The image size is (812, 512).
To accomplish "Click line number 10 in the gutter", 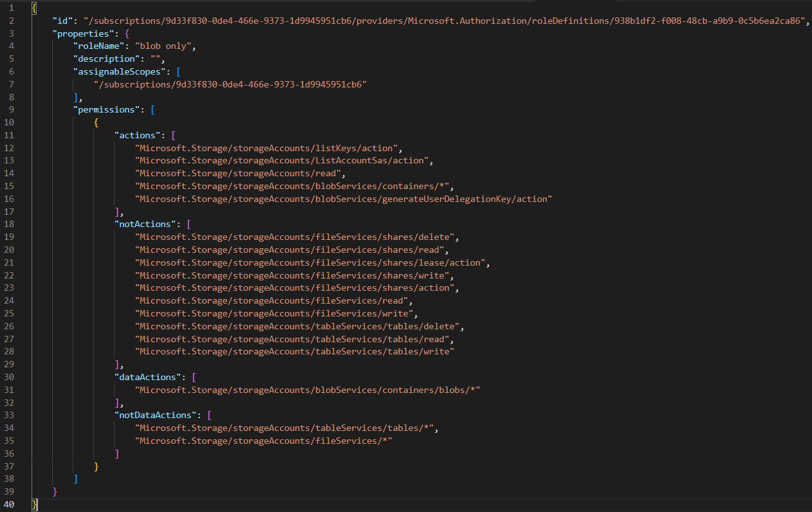I will (x=10, y=122).
